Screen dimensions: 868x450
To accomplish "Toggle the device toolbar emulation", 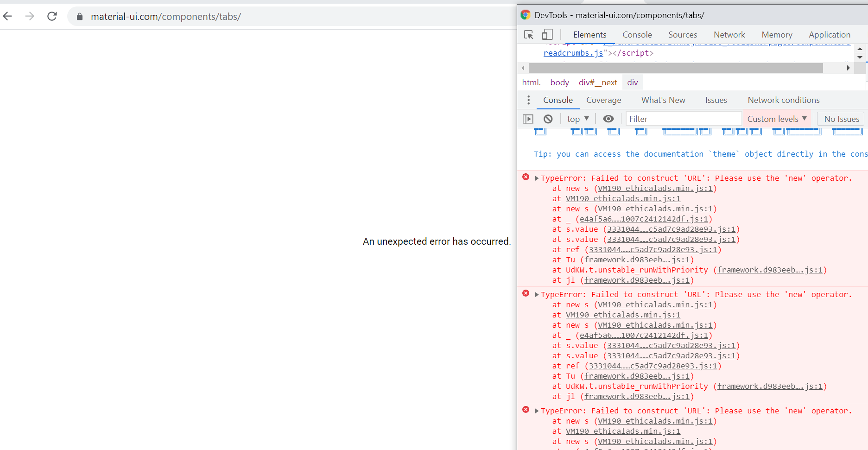I will pos(547,34).
